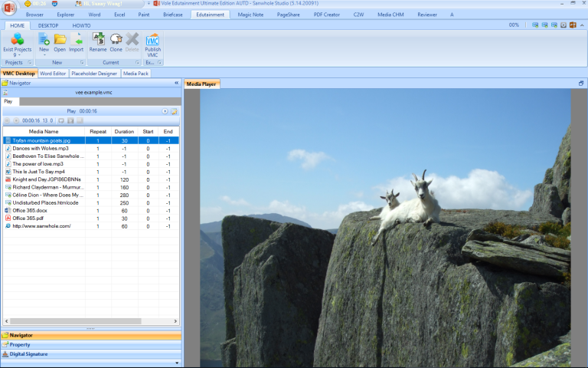Open the Sanwhole Studio application orb menu
The height and width of the screenshot is (368, 588).
coord(9,8)
